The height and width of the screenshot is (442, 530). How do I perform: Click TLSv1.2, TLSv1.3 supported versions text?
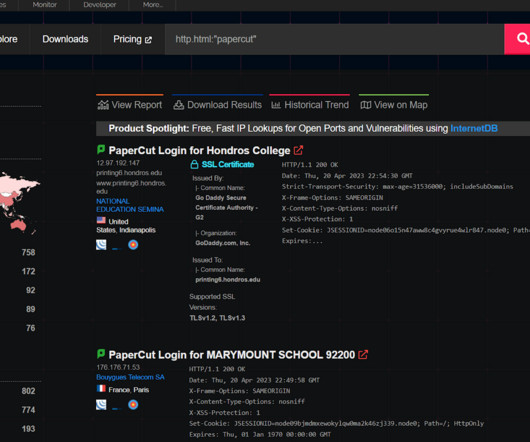tap(217, 318)
